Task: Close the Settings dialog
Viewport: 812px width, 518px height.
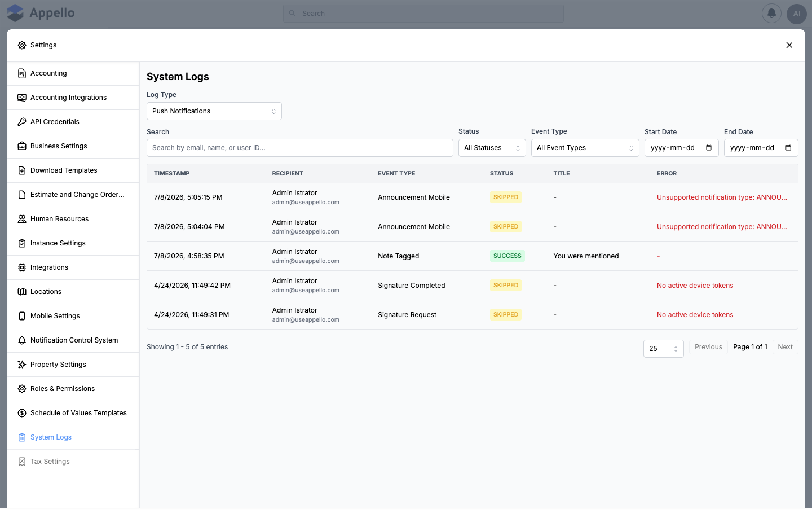Action: coord(789,45)
